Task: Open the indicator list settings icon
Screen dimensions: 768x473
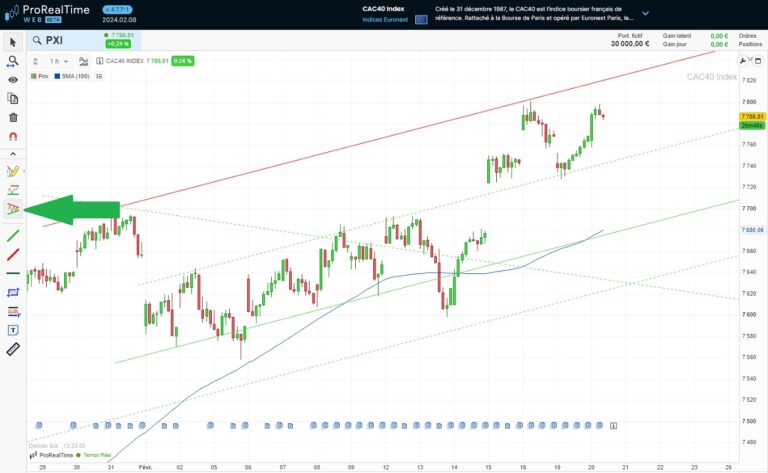Action: tap(99, 76)
